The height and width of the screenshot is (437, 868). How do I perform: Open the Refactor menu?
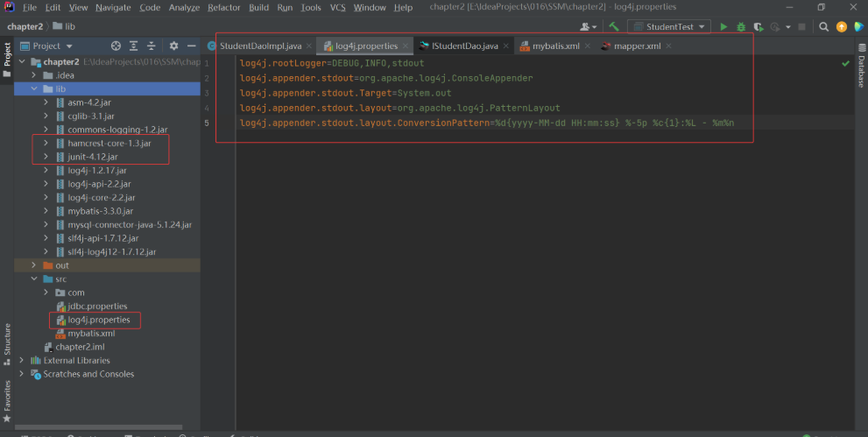click(x=223, y=7)
